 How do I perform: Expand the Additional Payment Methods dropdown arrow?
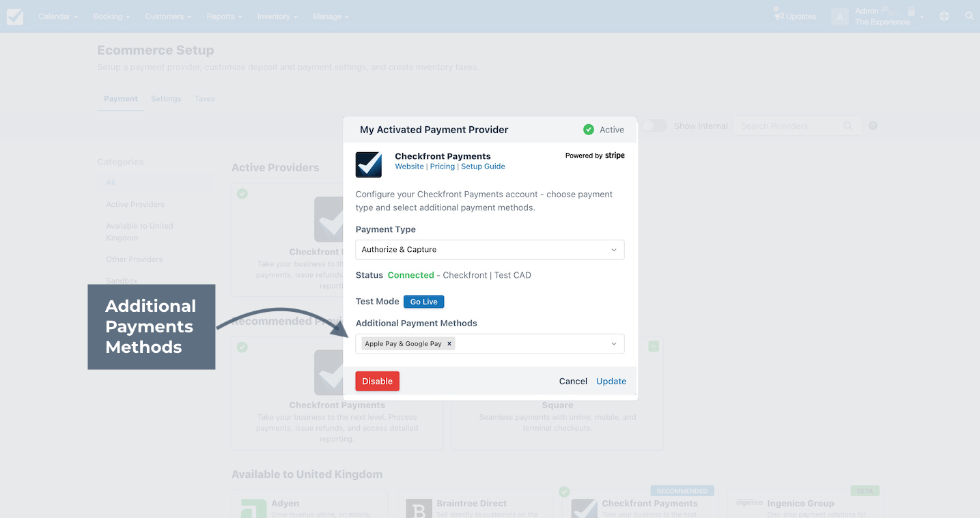(613, 344)
